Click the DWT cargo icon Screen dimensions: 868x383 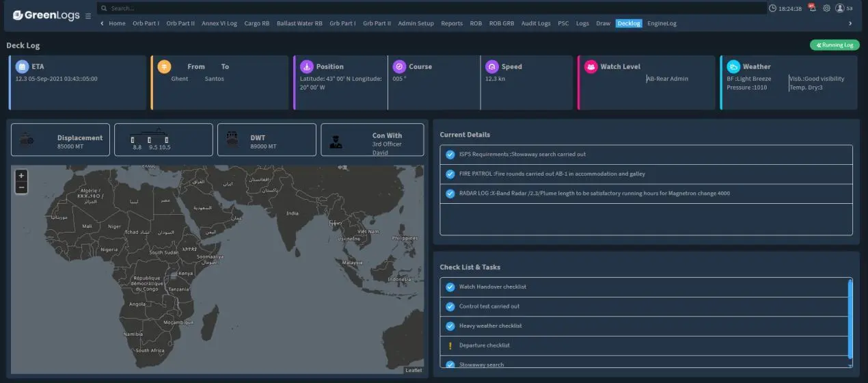tap(232, 140)
